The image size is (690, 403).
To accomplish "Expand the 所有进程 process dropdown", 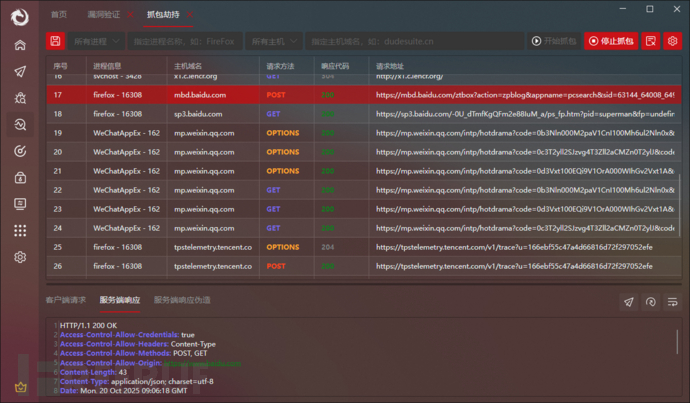I will 98,41.
